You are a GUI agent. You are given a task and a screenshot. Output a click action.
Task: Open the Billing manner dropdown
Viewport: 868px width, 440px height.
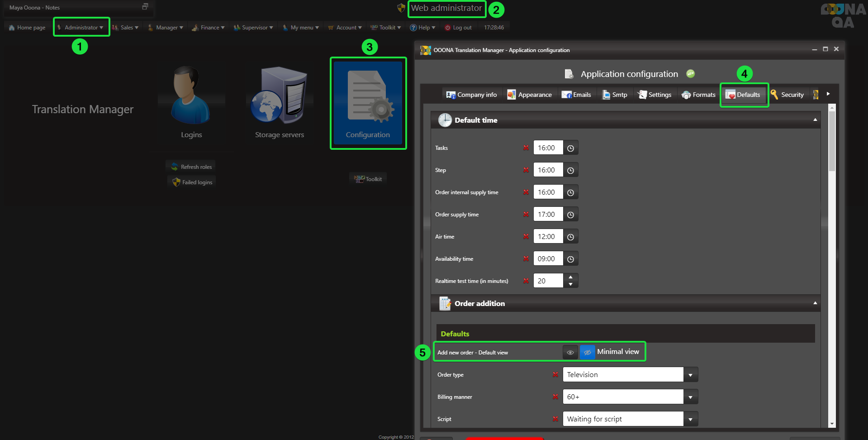[x=690, y=397]
